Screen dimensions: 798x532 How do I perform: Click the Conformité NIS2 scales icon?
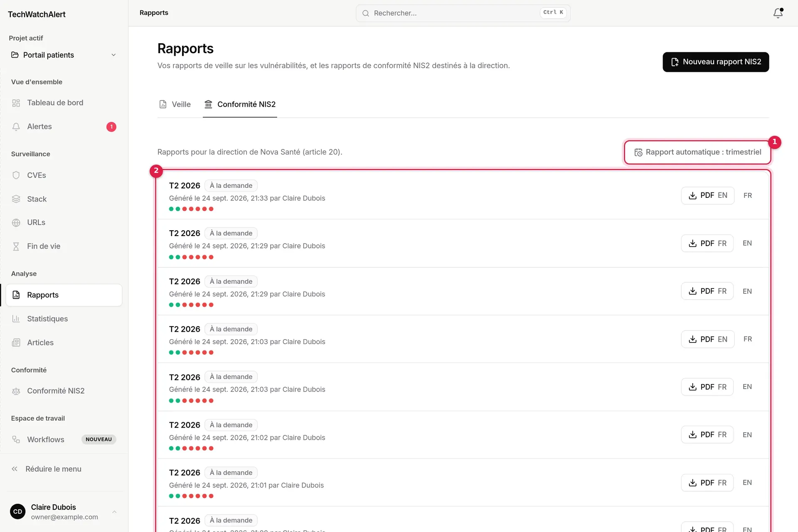pyautogui.click(x=16, y=391)
